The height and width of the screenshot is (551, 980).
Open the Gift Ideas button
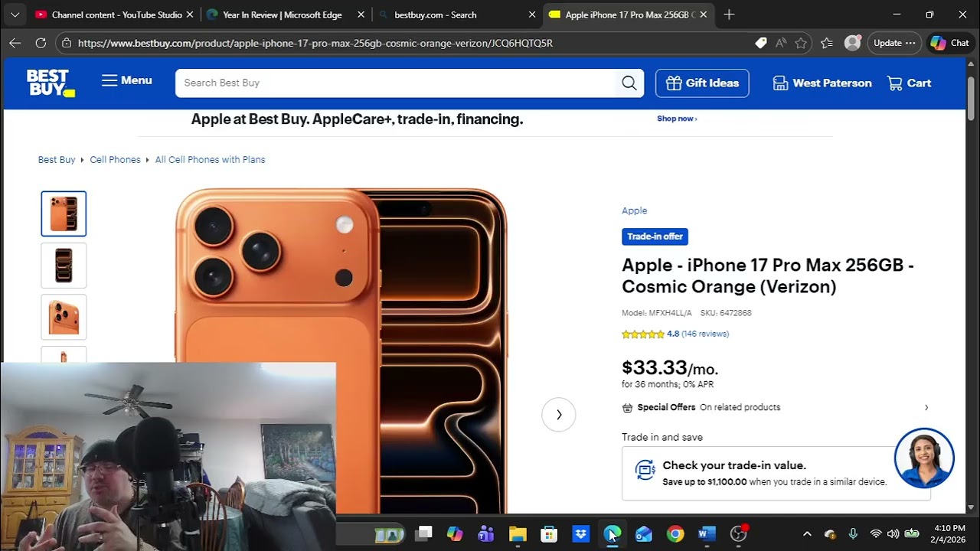702,83
